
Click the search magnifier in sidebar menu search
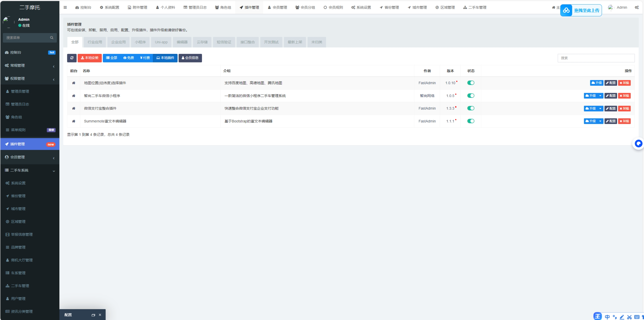(52, 38)
